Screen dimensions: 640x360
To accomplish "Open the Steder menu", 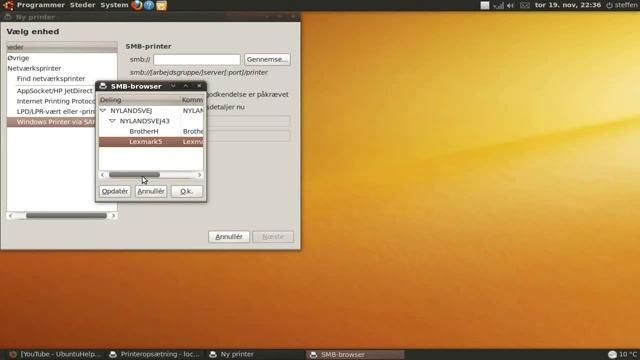I will click(82, 5).
